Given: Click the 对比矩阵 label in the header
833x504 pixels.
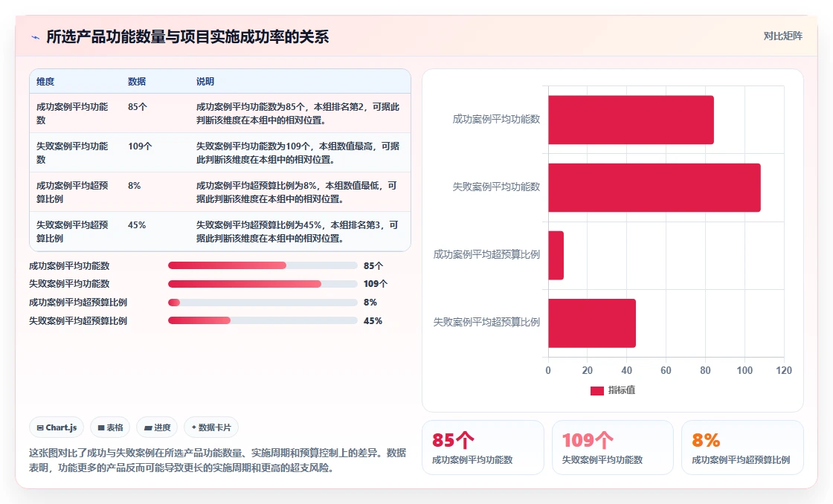Looking at the screenshot, I should (x=782, y=36).
